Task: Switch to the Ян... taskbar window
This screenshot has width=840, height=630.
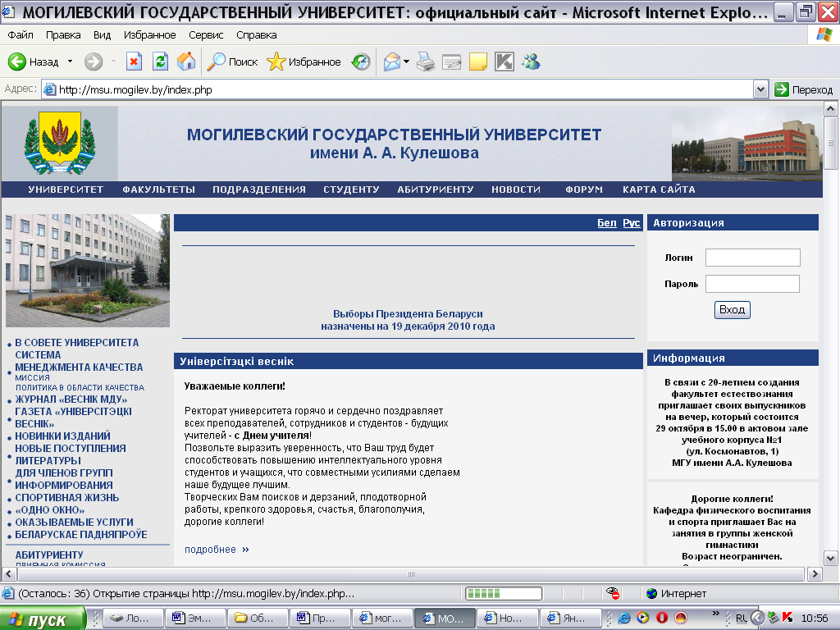Action: coord(570,619)
